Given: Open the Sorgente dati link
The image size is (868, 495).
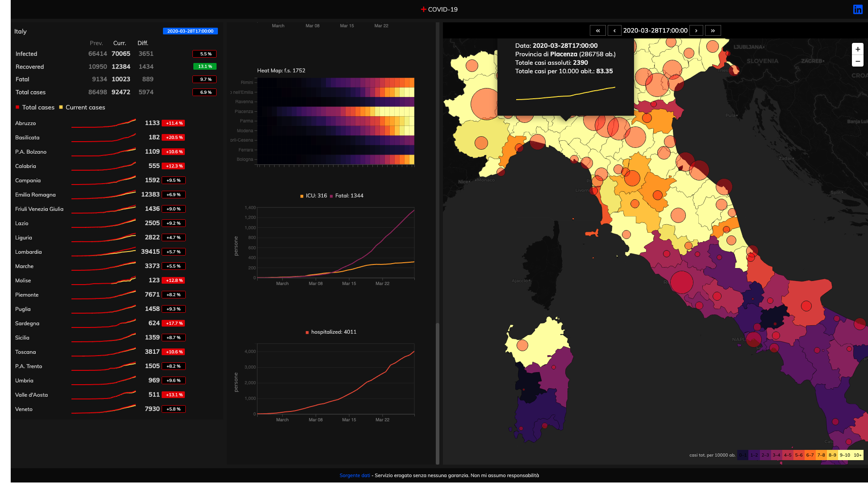Looking at the screenshot, I should 355,475.
